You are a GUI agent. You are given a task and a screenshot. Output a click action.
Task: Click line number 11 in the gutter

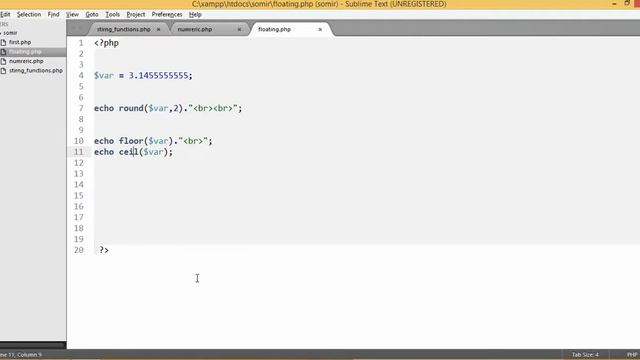click(78, 152)
